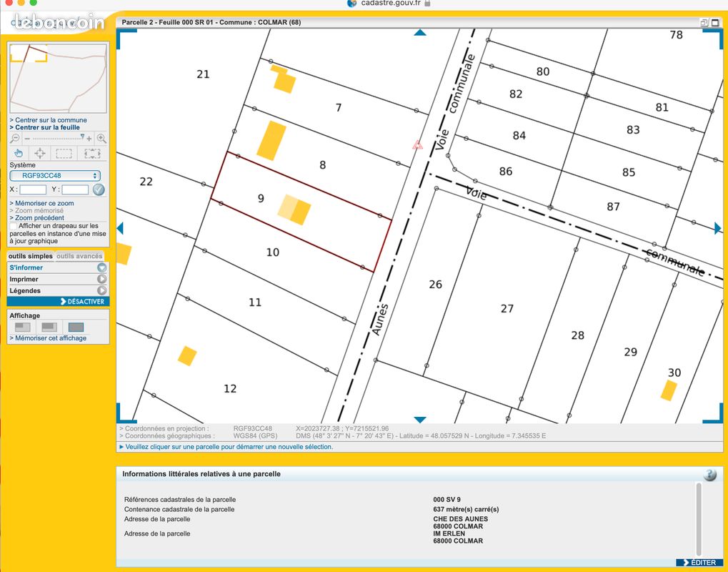This screenshot has height=572, width=728.
Task: Pan the map north with top arrow
Action: click(420, 33)
